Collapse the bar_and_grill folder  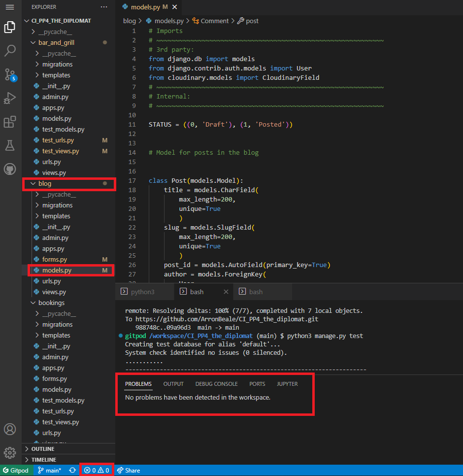[x=68, y=42]
